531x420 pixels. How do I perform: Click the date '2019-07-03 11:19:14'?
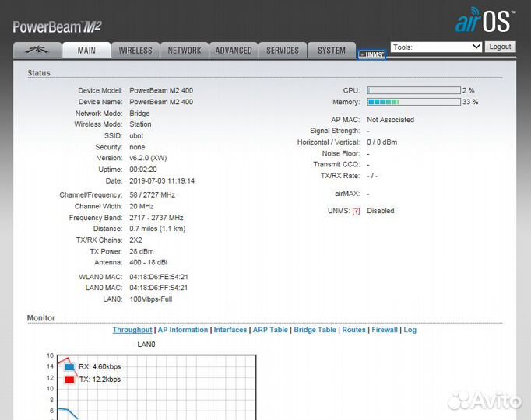point(162,181)
